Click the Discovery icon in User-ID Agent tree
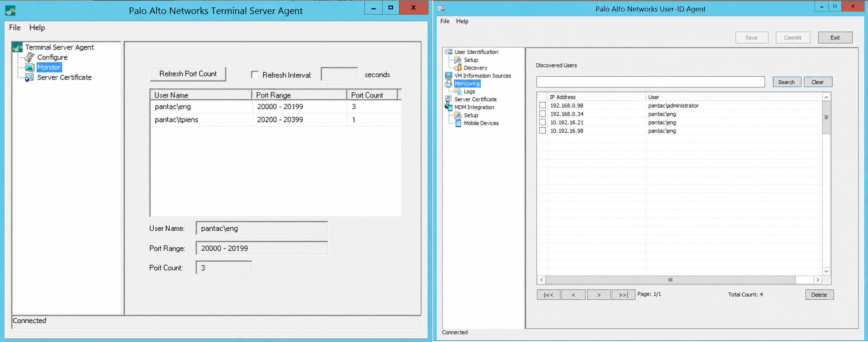The image size is (868, 342). pyautogui.click(x=458, y=68)
